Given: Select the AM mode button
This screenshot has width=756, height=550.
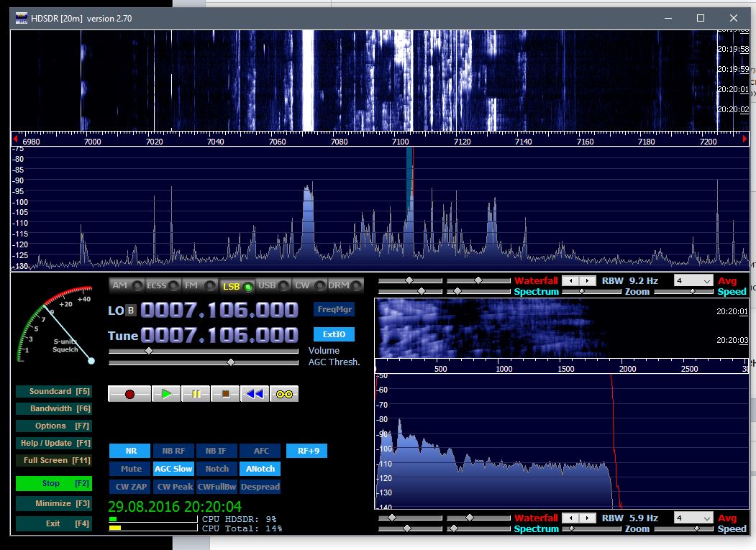Looking at the screenshot, I should (126, 285).
